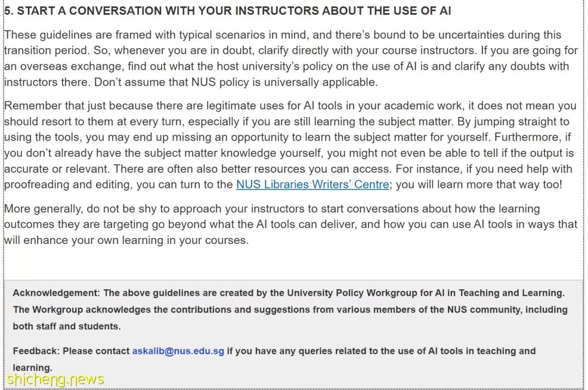Click the askalib@nus.edu.sg email link
The width and height of the screenshot is (588, 390).
tap(178, 351)
